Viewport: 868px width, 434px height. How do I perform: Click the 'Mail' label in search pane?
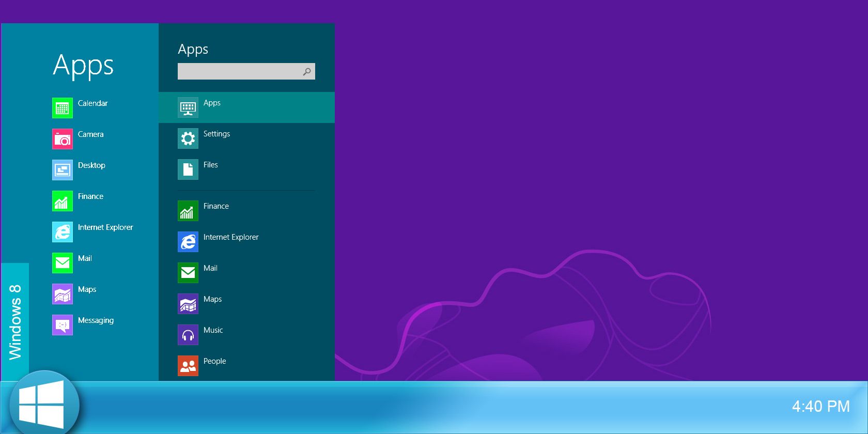210,268
